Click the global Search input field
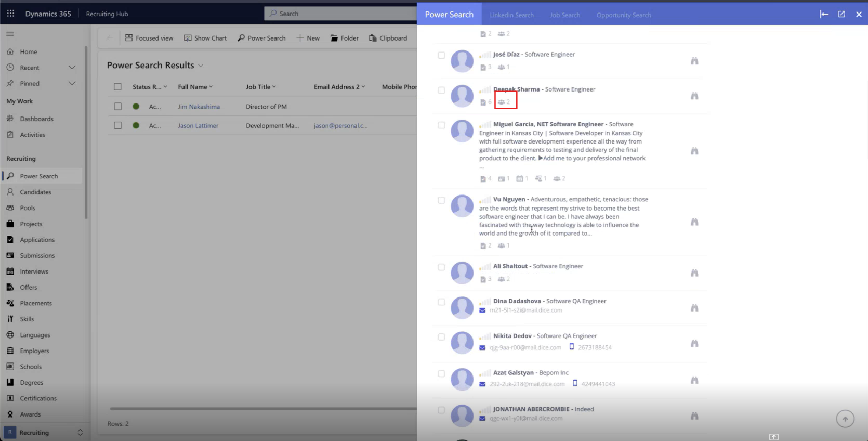Screen dimensions: 868x441 (341, 14)
